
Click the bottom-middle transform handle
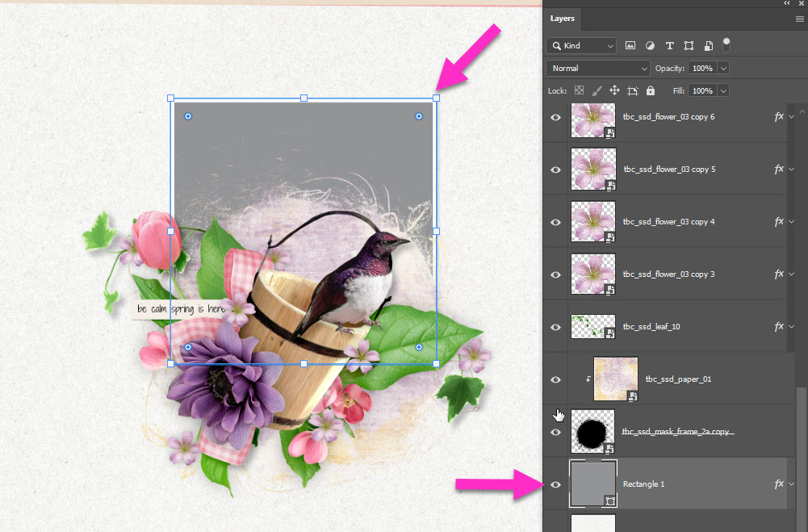[x=304, y=364]
